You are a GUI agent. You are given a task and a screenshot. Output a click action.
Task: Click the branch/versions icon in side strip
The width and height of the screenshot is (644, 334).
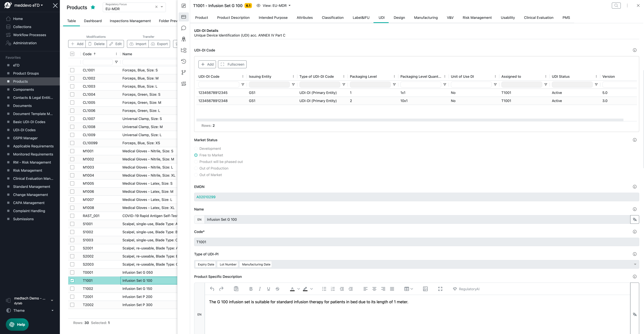(184, 72)
